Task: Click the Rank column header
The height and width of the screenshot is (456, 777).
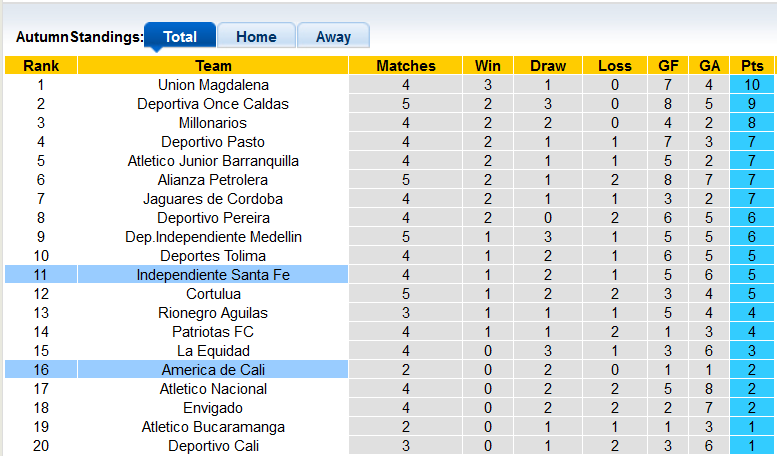Action: 41,66
